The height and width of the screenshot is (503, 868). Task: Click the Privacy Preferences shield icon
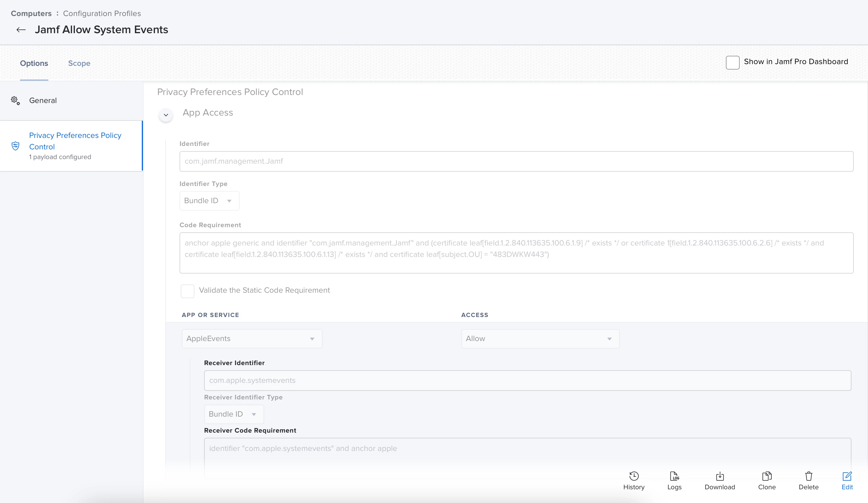pos(15,146)
